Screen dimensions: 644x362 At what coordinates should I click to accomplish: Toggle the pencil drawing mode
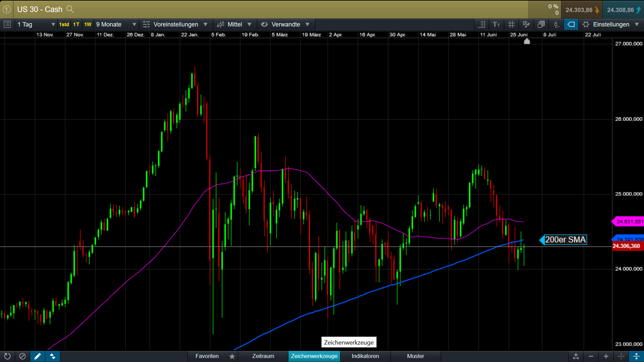(38, 356)
